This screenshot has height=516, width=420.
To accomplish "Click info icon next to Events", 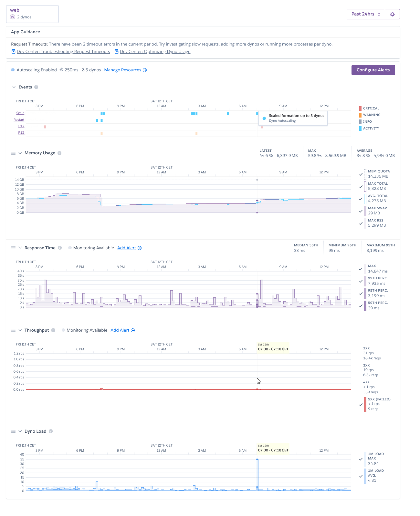I will tap(36, 87).
